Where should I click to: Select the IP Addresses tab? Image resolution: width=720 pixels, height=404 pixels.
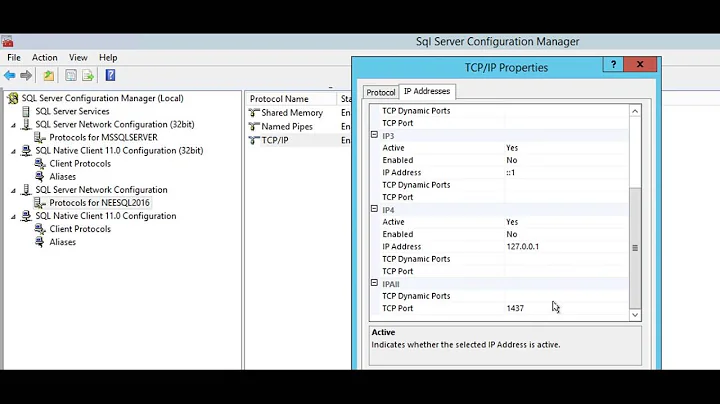click(427, 91)
